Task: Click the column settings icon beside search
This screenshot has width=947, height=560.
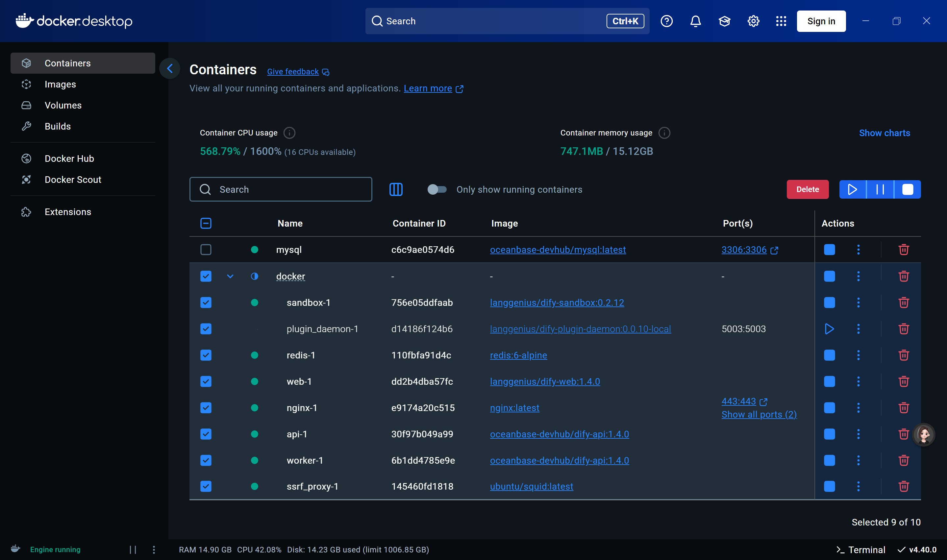Action: tap(396, 189)
